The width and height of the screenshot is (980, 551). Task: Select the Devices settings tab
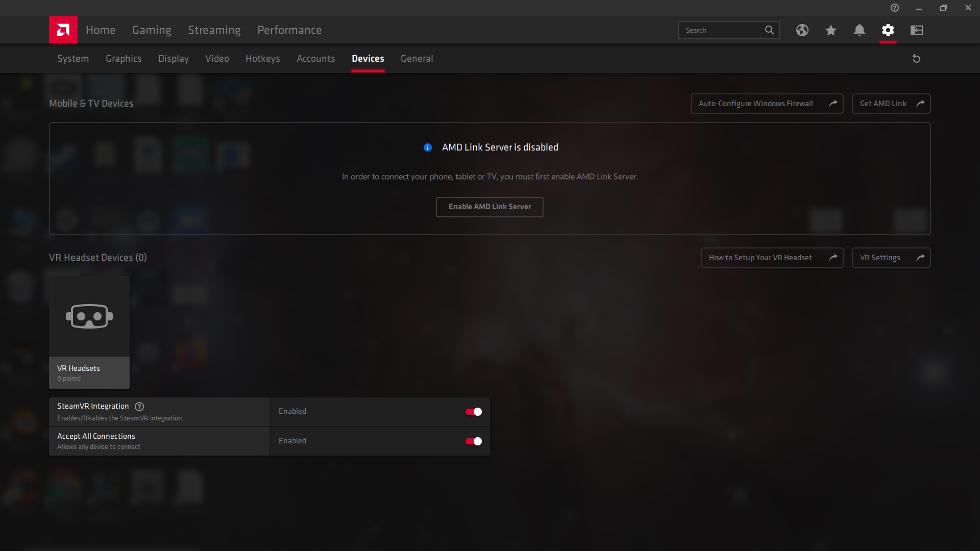click(367, 59)
